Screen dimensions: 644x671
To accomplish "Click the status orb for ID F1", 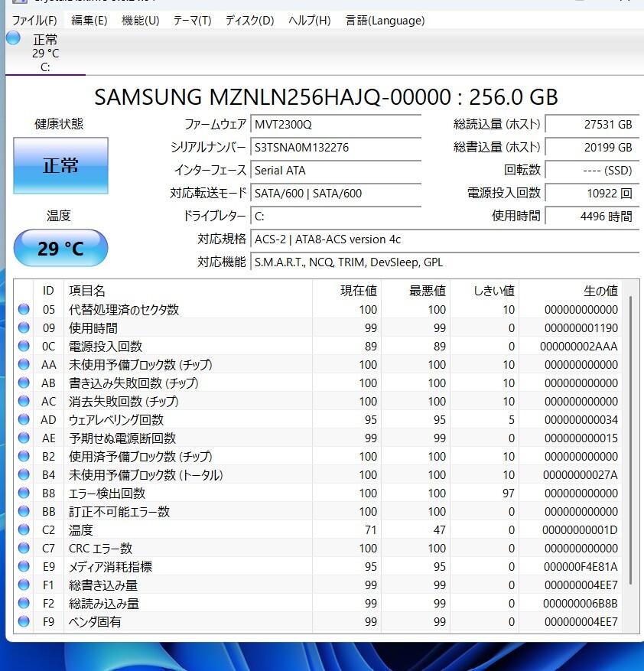I will click(24, 585).
